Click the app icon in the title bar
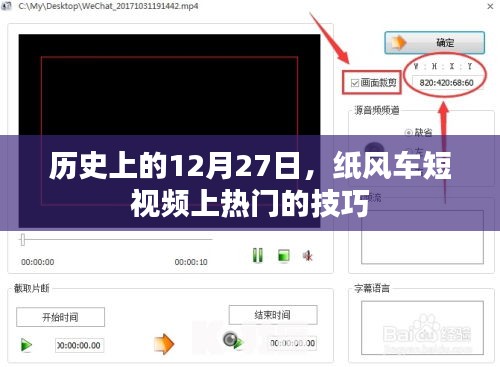The image size is (500, 367). (x=6, y=6)
